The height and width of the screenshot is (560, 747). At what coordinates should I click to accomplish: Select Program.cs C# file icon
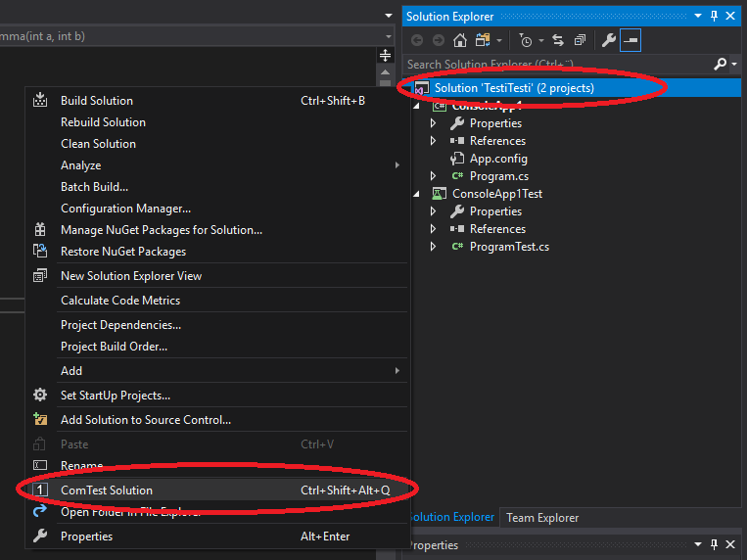(457, 176)
